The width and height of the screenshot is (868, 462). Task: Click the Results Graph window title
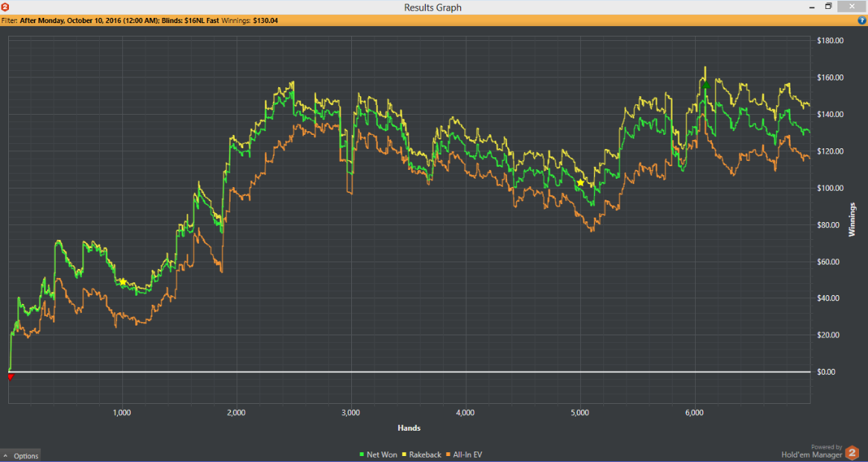(x=433, y=7)
